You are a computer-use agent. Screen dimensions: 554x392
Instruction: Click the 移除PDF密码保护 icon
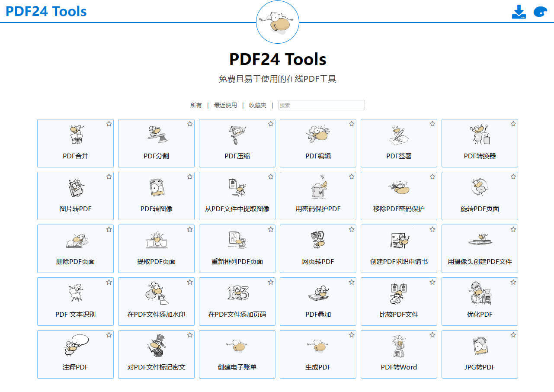pos(399,187)
